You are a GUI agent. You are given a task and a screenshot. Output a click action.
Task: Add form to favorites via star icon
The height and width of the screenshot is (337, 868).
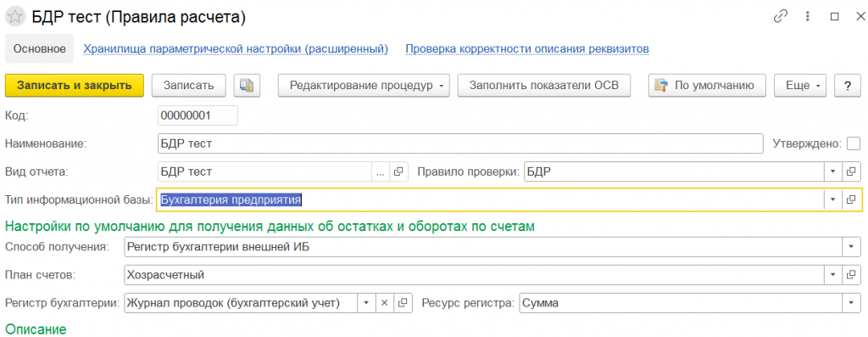(x=15, y=17)
